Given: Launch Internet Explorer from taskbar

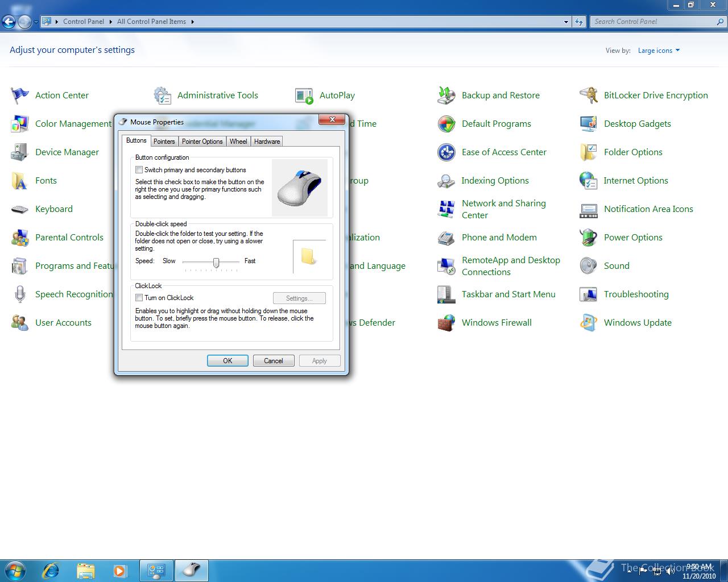Looking at the screenshot, I should (51, 570).
